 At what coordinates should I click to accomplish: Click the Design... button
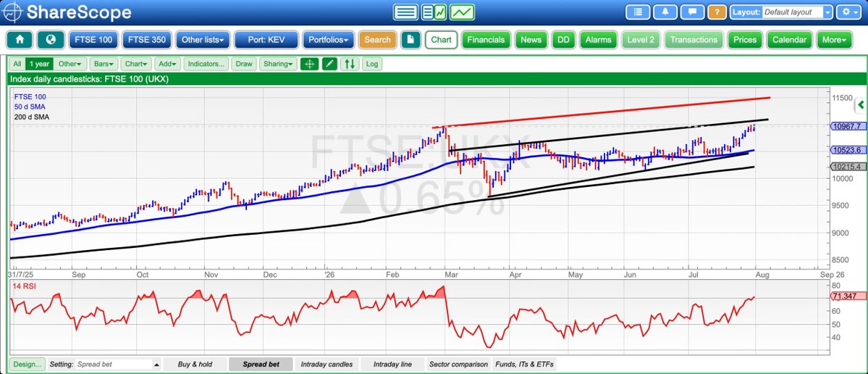click(27, 364)
